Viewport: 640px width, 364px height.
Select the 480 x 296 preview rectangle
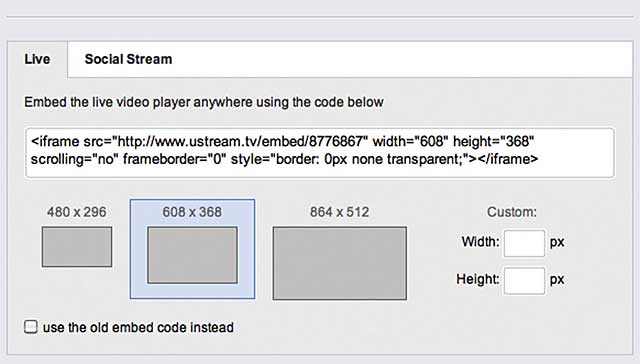coord(77,247)
